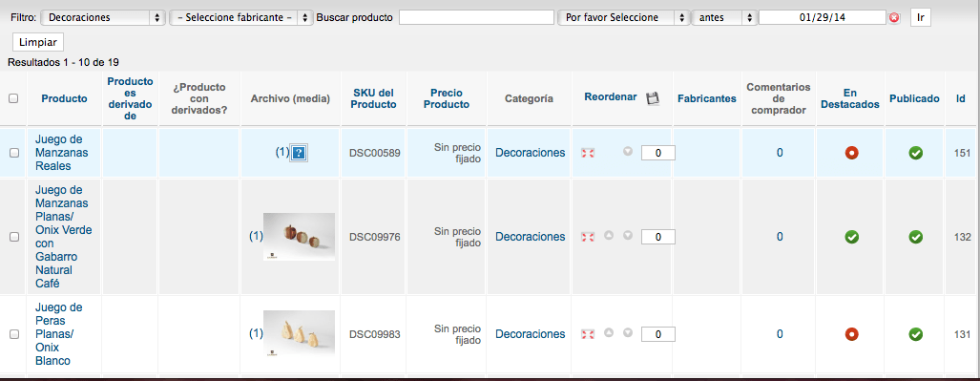This screenshot has height=381, width=980.
Task: Unpublish Juego de Manzanas Reales via green check
Action: click(916, 153)
